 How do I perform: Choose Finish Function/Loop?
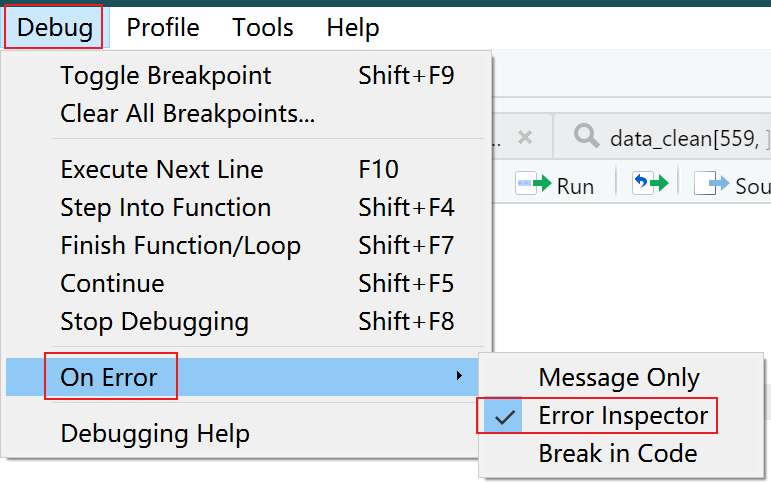click(181, 246)
